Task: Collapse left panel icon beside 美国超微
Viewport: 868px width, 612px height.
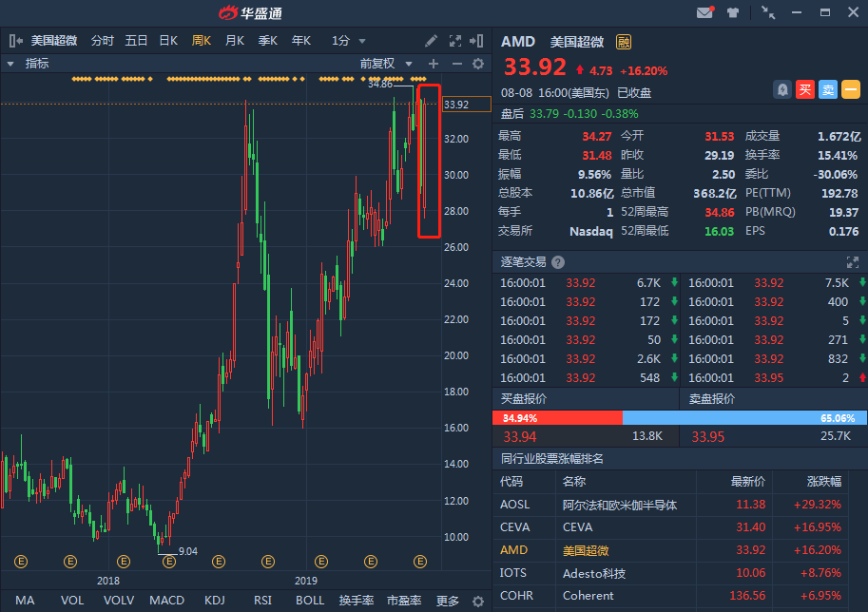Action: (15, 41)
